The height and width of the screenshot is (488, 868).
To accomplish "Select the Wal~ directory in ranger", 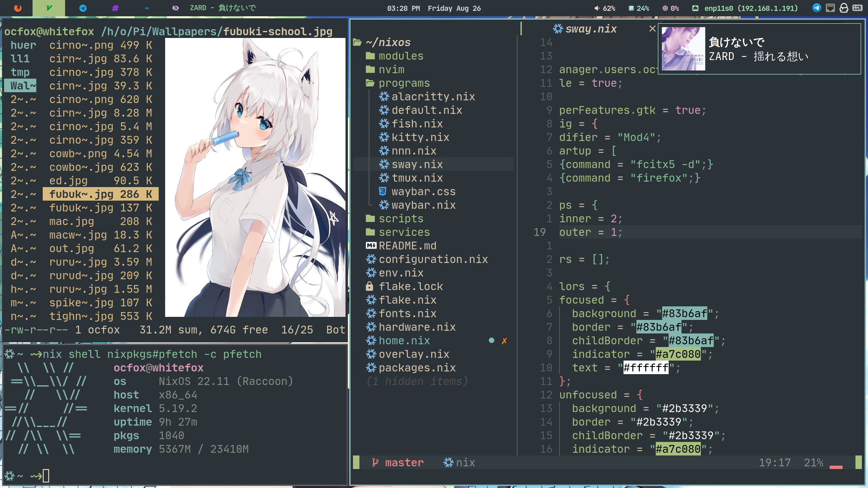I will tap(20, 86).
